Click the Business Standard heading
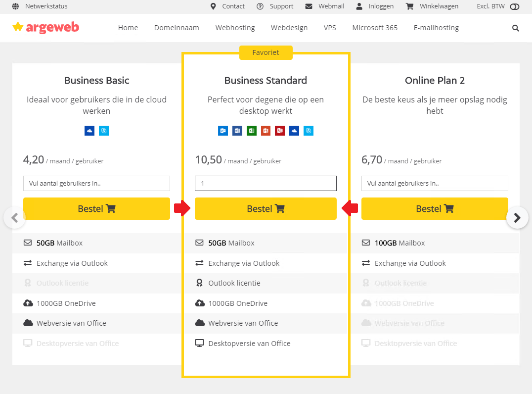This screenshot has height=394, width=532. pos(266,81)
